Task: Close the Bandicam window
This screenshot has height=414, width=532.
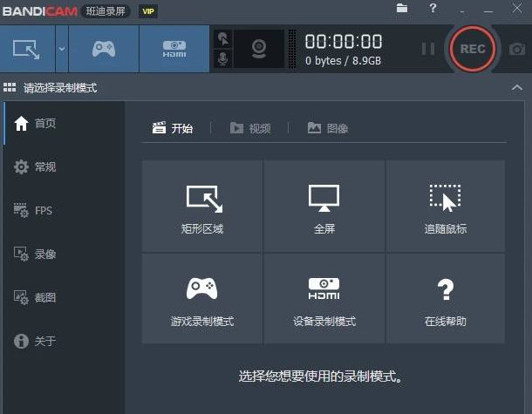Action: click(x=516, y=8)
